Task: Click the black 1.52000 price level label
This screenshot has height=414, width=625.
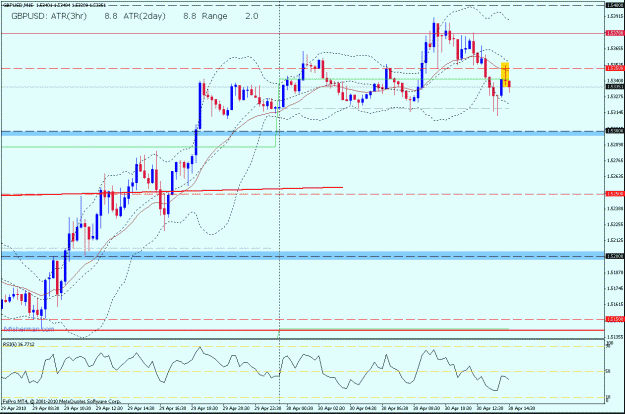Action: [x=615, y=256]
